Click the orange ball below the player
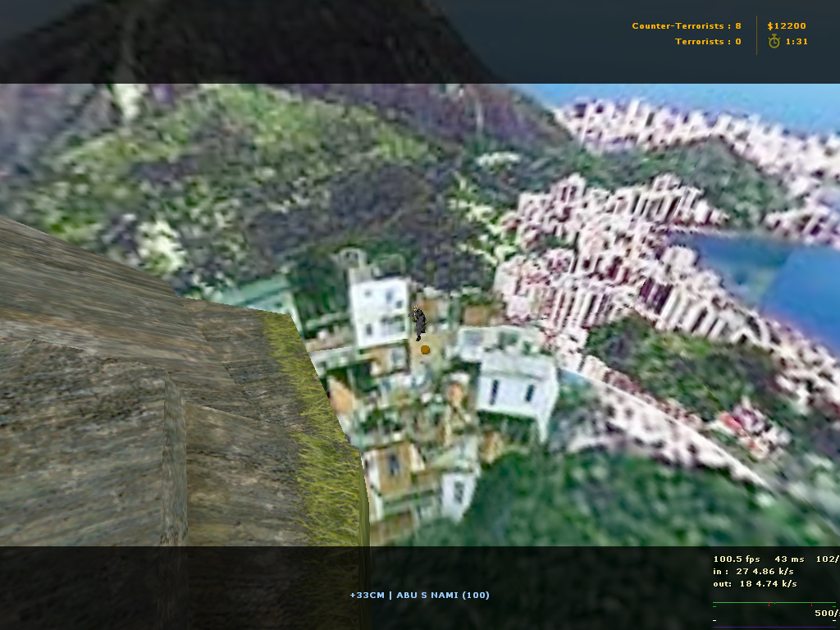840x630 pixels. pyautogui.click(x=426, y=349)
